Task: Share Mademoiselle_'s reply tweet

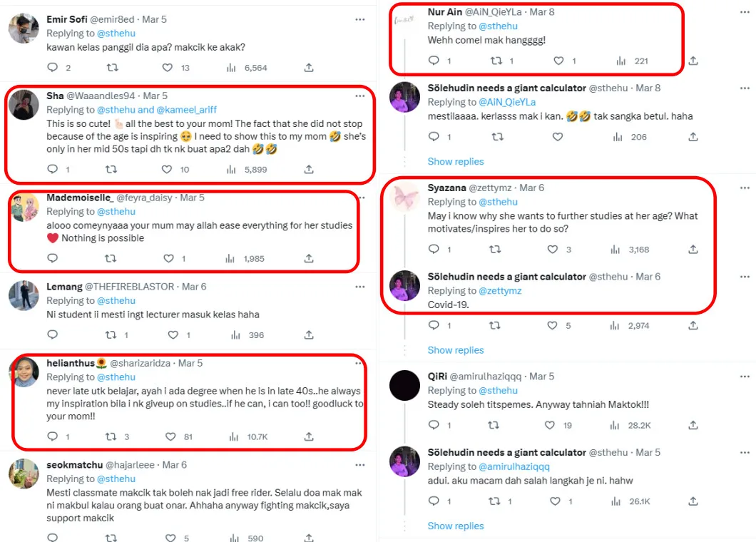Action: click(x=309, y=258)
